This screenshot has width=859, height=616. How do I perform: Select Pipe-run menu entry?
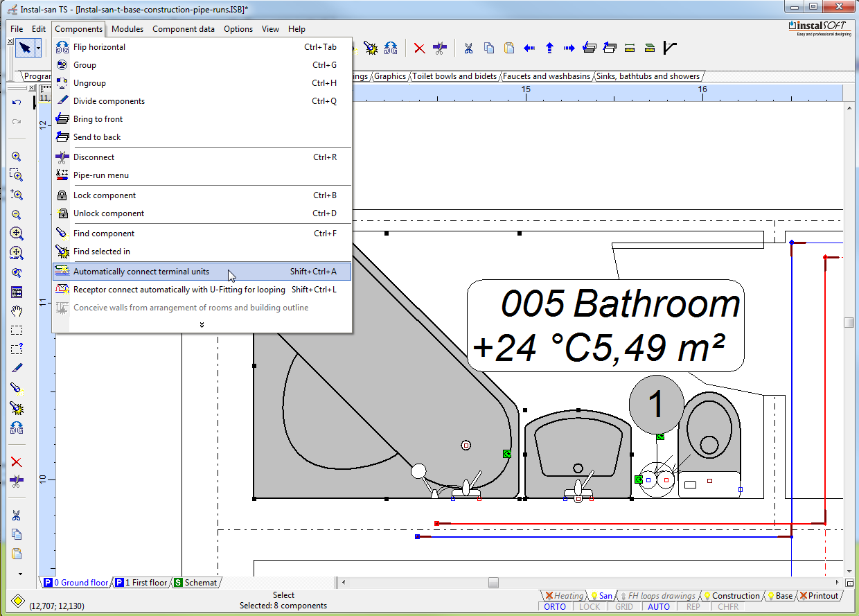pyautogui.click(x=202, y=175)
